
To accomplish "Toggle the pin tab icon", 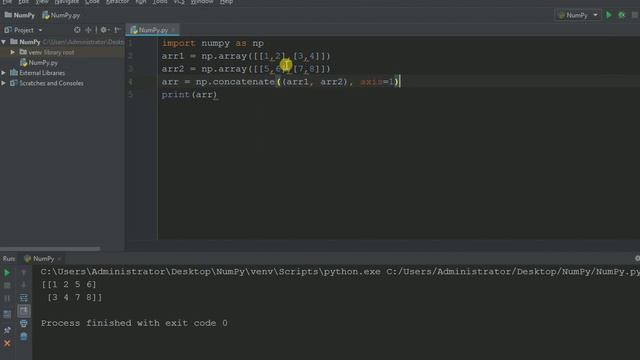I will point(7,330).
